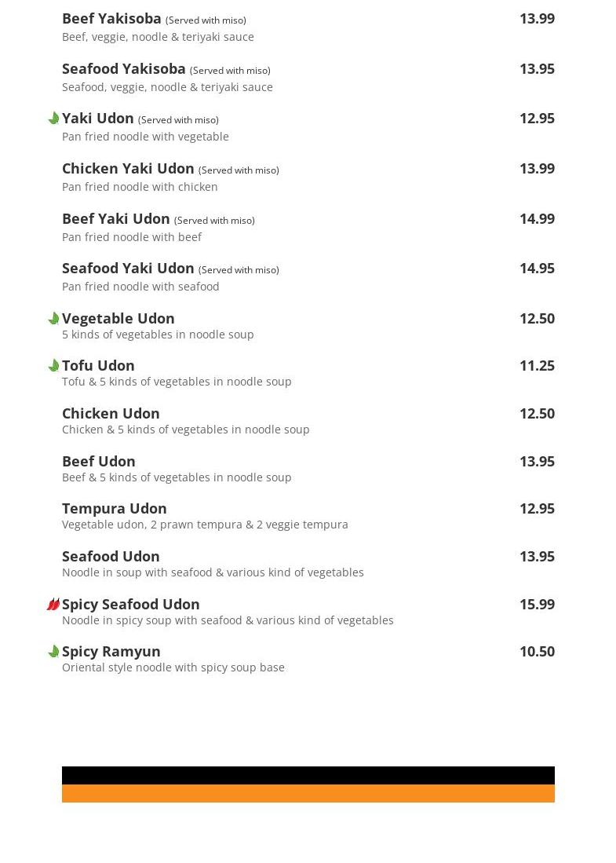Choose the Chicken Yaki Udon item
Image resolution: width=616 pixels, height=863 pixels.
click(x=128, y=168)
